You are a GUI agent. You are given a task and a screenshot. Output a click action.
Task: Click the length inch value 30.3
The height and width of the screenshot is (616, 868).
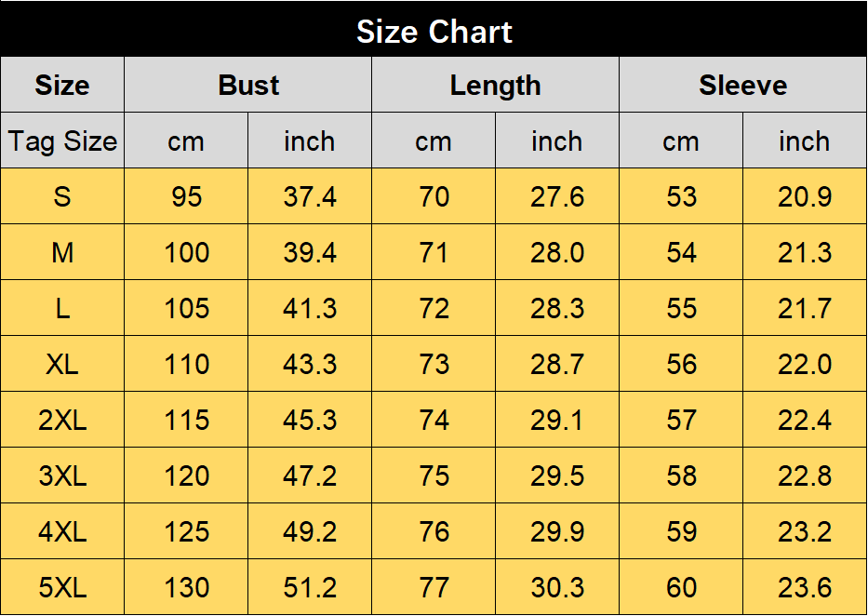[557, 587]
